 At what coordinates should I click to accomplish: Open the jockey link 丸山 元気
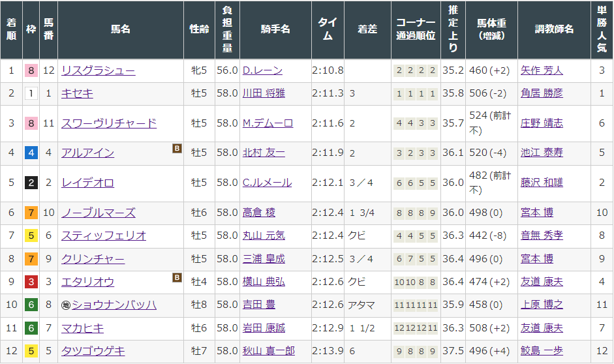(x=264, y=235)
